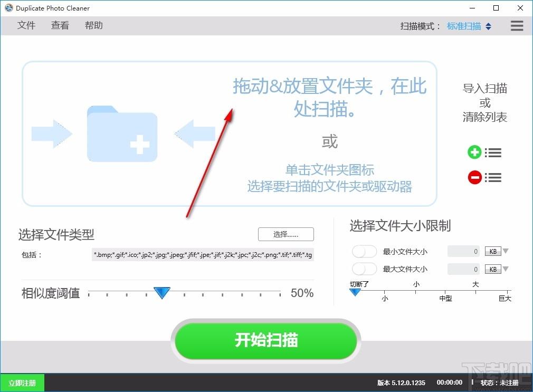Click the 50% similarity value text
This screenshot has height=392, width=533.
(x=302, y=293)
